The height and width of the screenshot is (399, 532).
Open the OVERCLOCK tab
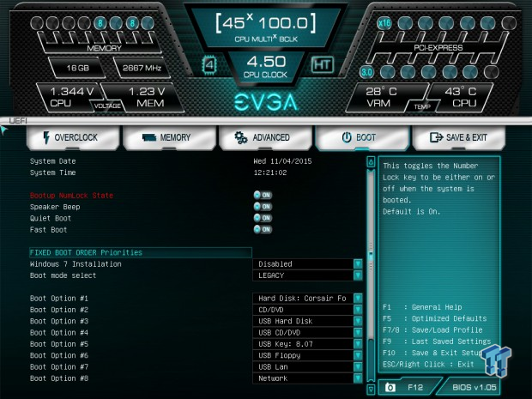[x=73, y=138]
